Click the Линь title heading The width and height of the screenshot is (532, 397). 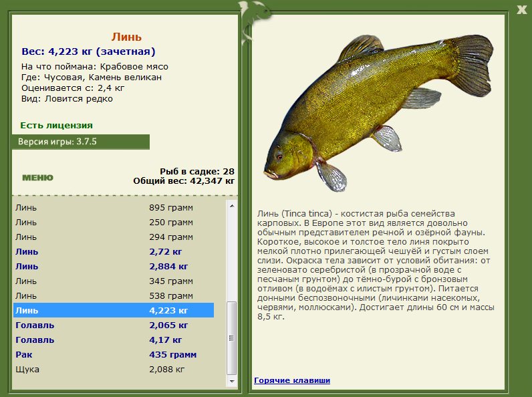(126, 37)
